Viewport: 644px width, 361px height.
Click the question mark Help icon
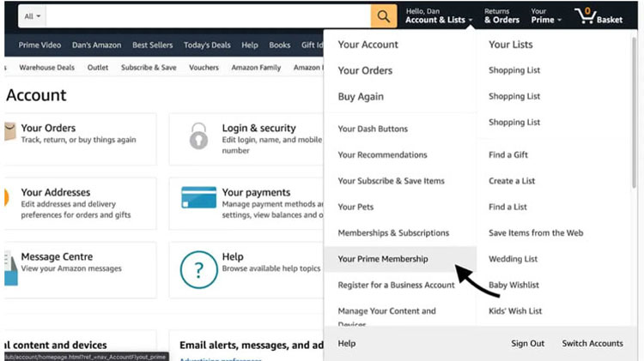click(x=199, y=269)
